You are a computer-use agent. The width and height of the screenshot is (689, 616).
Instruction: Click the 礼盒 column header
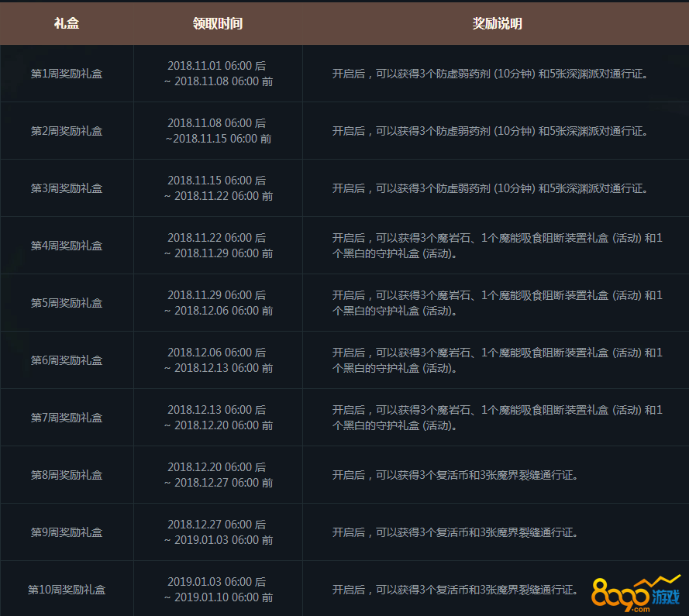click(x=67, y=23)
